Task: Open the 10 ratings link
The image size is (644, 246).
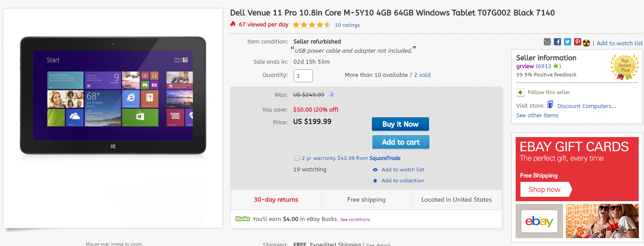Action: click(347, 25)
